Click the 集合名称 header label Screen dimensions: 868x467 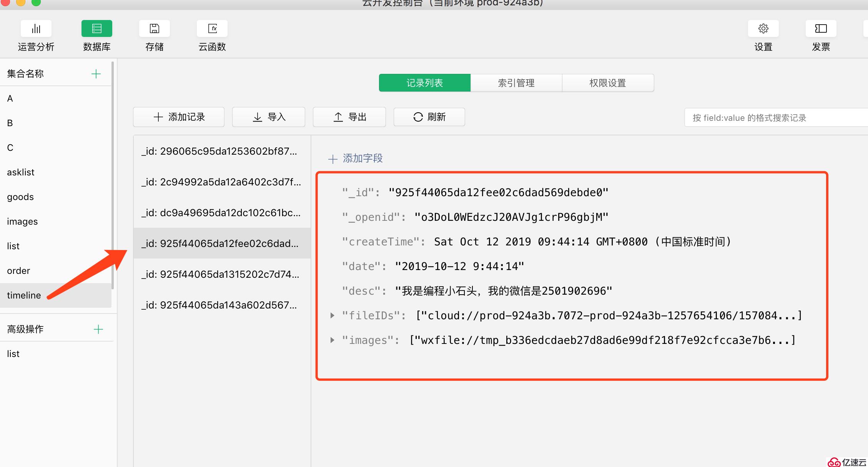25,74
